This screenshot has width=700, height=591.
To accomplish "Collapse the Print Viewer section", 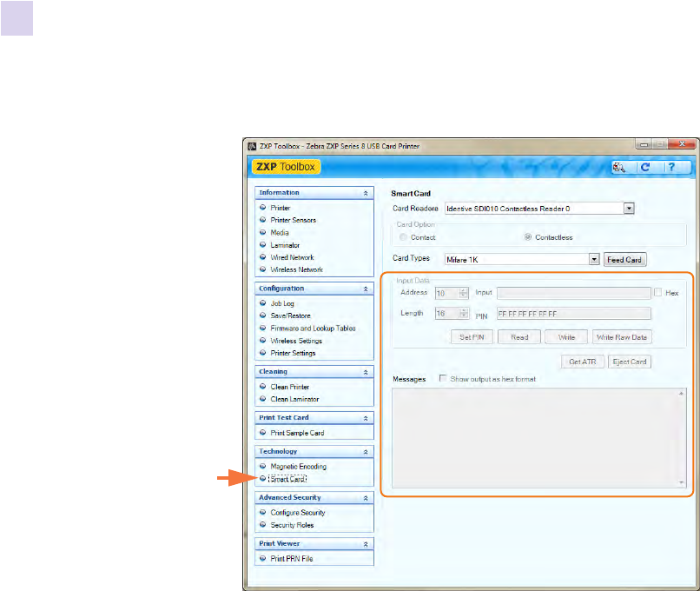I will tap(366, 544).
